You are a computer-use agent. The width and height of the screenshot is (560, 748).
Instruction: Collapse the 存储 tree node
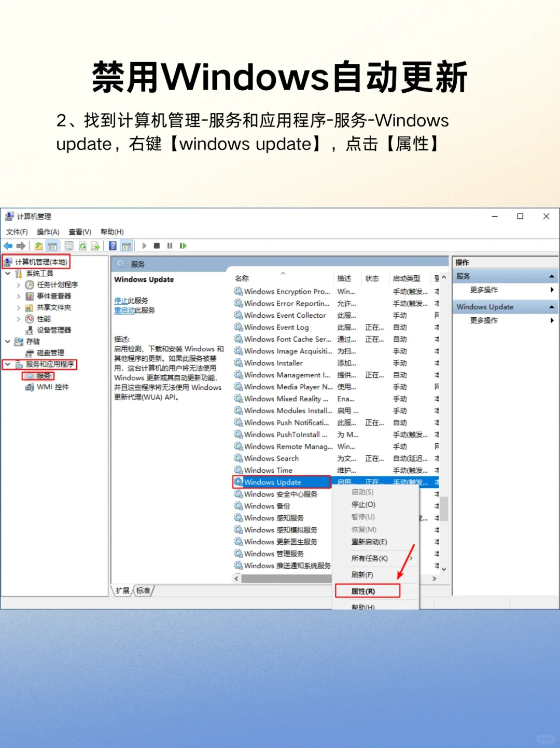pyautogui.click(x=8, y=342)
